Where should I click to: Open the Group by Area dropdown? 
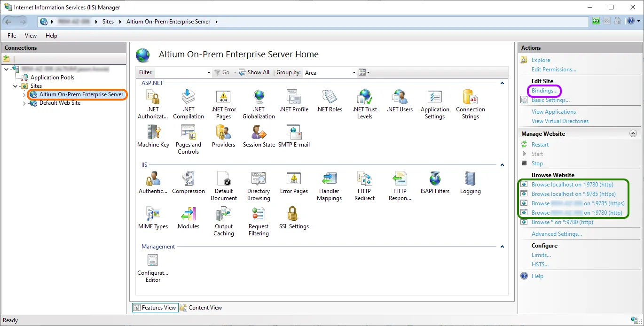pos(330,72)
